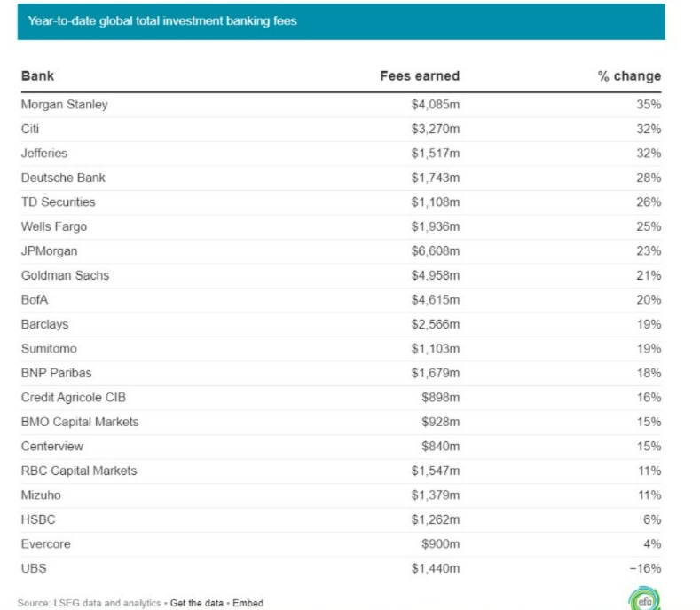Select Evercore row name
This screenshot has height=610, width=700.
coord(46,544)
